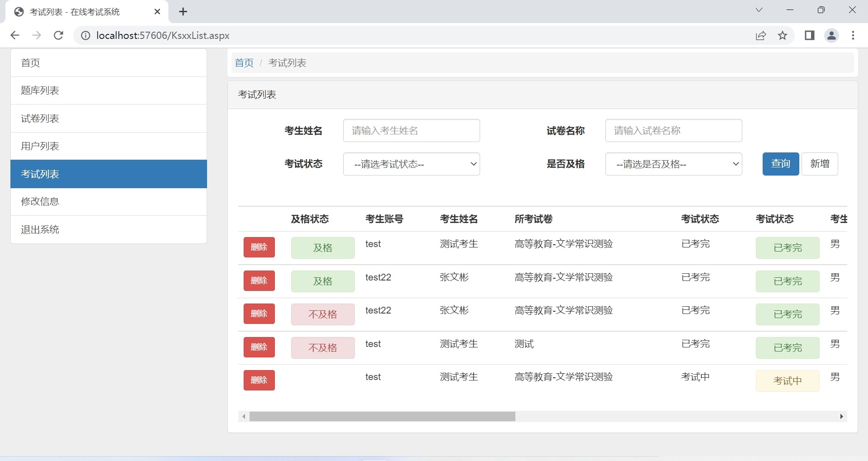Open the share page icon
Image resolution: width=868 pixels, height=461 pixels.
761,35
